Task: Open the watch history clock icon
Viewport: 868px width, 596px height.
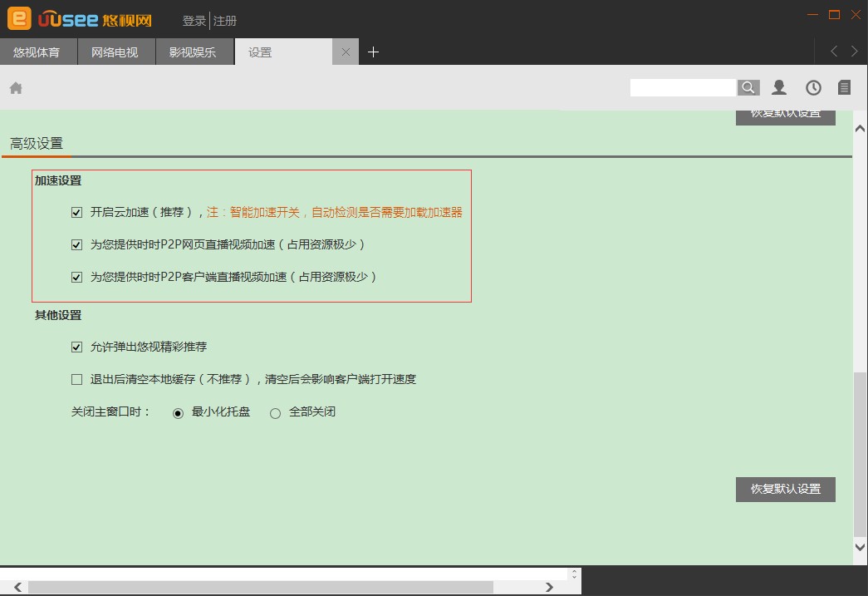Action: (x=813, y=87)
